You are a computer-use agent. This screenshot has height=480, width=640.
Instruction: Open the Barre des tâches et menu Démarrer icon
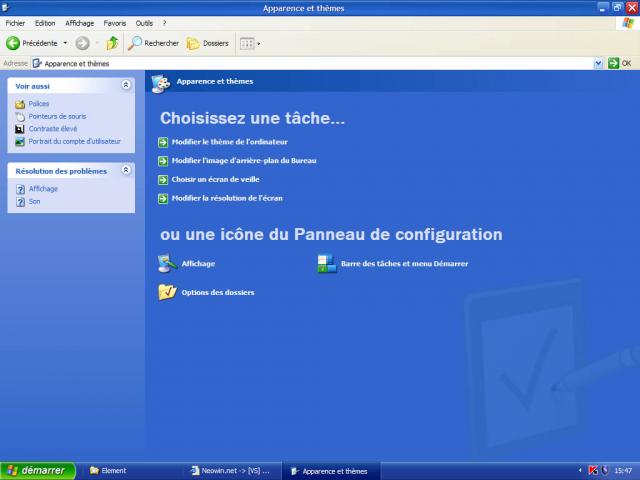pyautogui.click(x=327, y=264)
